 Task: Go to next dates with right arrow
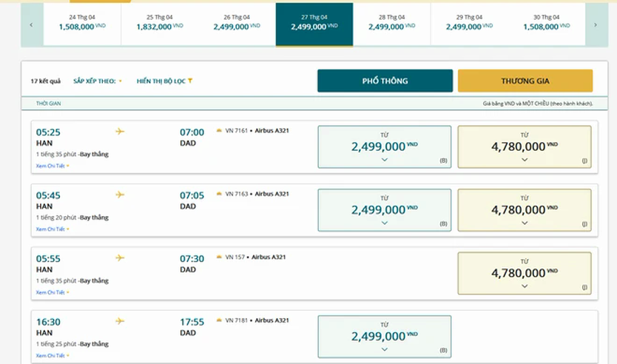pos(596,25)
